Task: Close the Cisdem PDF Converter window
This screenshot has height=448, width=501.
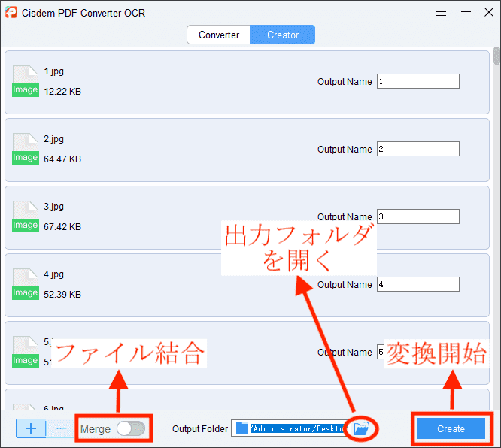Action: click(x=489, y=12)
